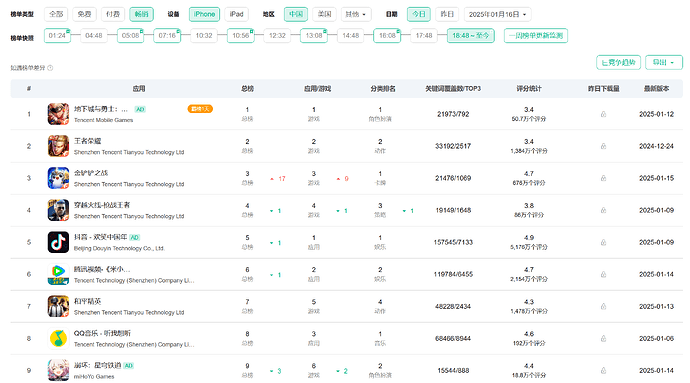Click the 2025-01-12 version date in row 1
The height and width of the screenshot is (383, 690).
point(657,114)
